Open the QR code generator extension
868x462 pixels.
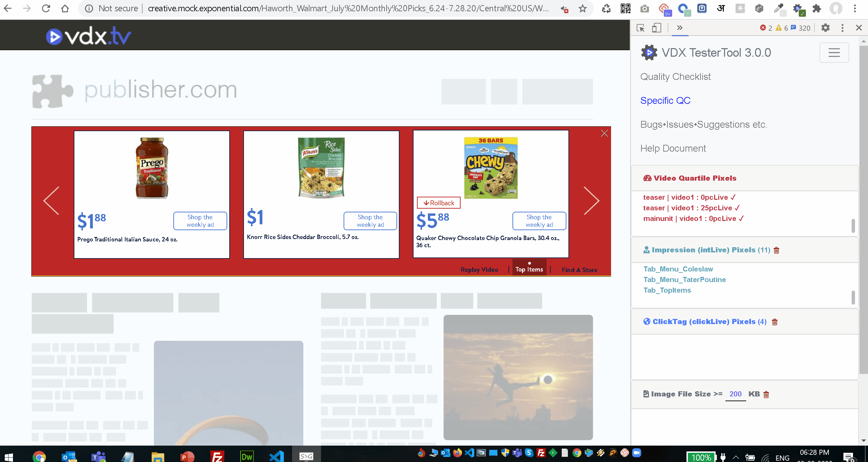click(x=625, y=9)
